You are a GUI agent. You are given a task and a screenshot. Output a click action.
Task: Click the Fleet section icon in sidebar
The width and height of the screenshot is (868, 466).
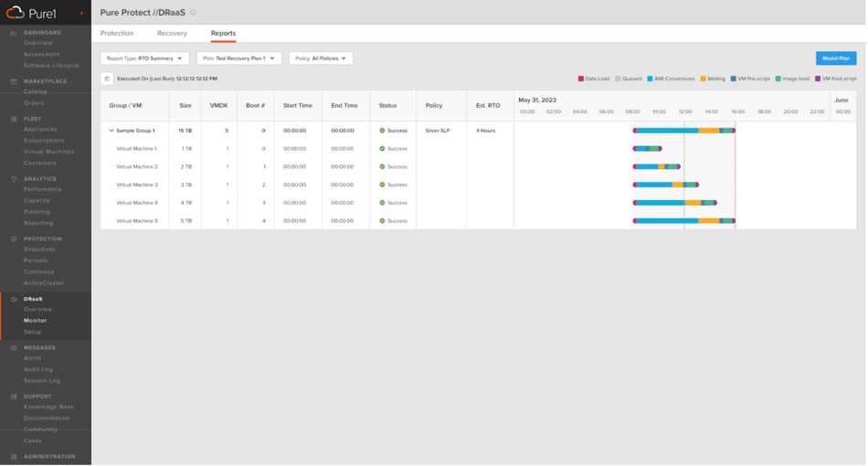(x=14, y=119)
